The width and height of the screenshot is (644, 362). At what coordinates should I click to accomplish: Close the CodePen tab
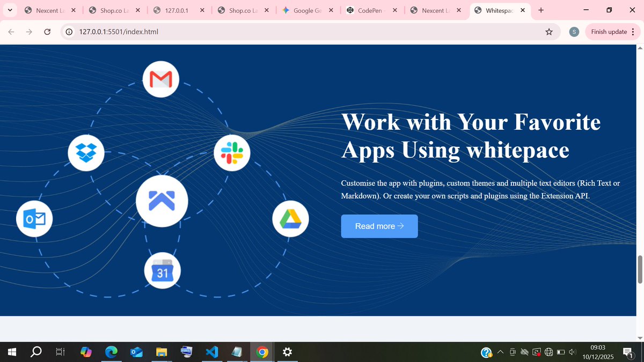(x=394, y=10)
